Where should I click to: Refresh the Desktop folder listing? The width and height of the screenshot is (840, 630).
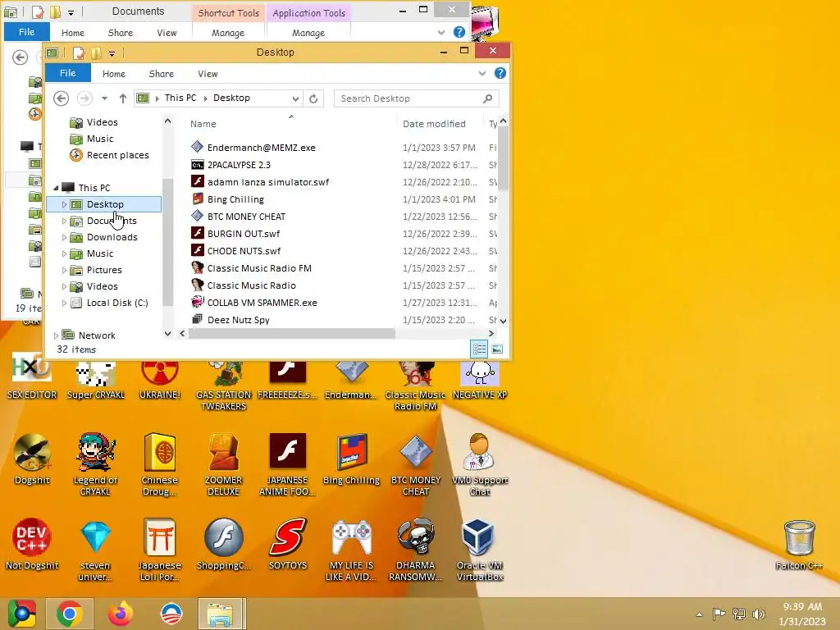[313, 98]
